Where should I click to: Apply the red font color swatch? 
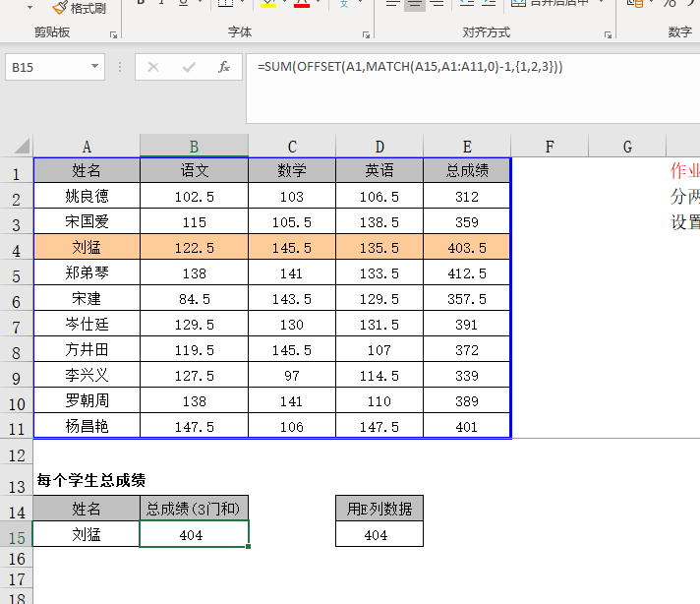302,4
